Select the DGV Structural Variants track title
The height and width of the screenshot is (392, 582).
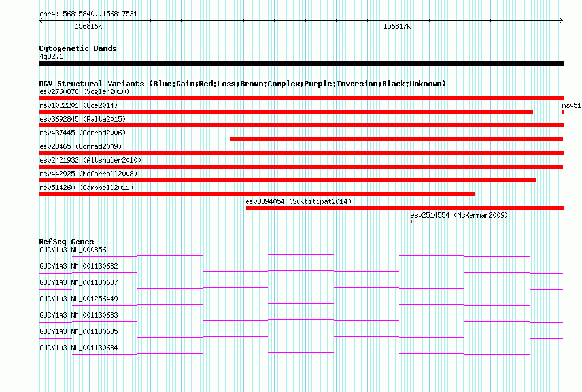[x=243, y=84]
